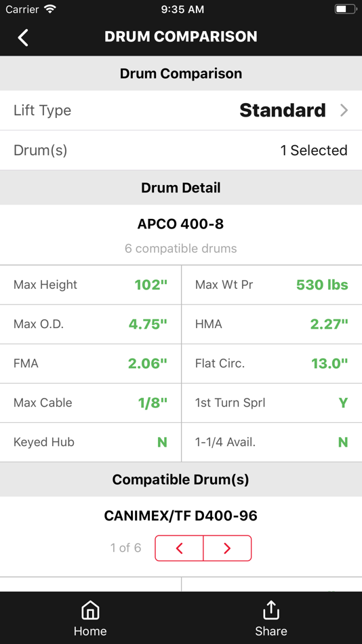
Task: Tap the back arrow icon
Action: 23,37
